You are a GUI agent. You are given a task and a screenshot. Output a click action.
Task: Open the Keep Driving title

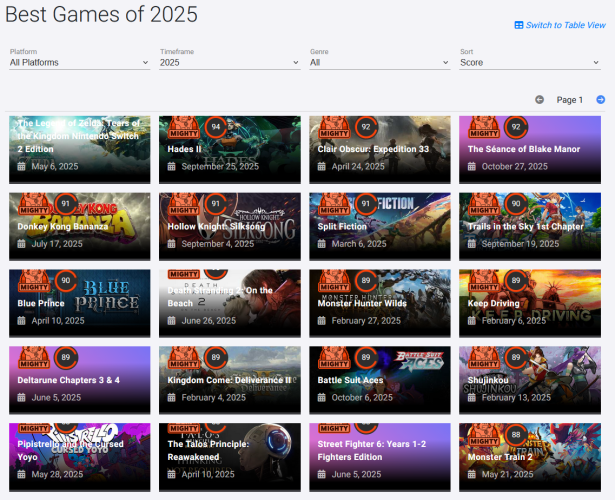[x=493, y=303]
